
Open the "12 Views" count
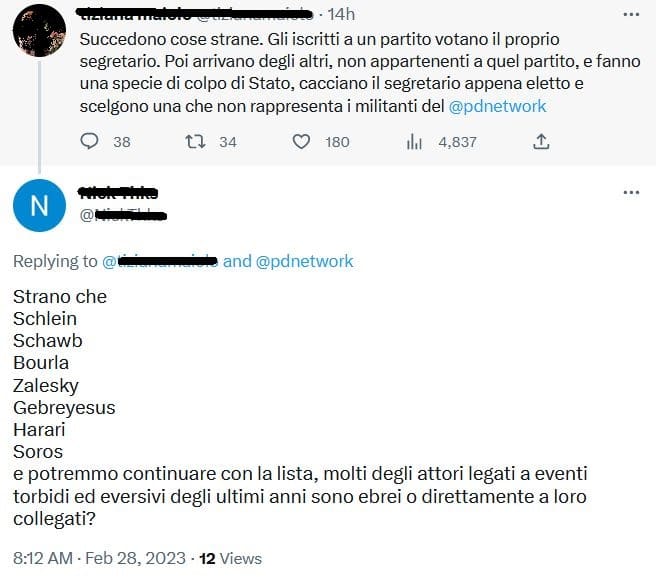pyautogui.click(x=231, y=558)
